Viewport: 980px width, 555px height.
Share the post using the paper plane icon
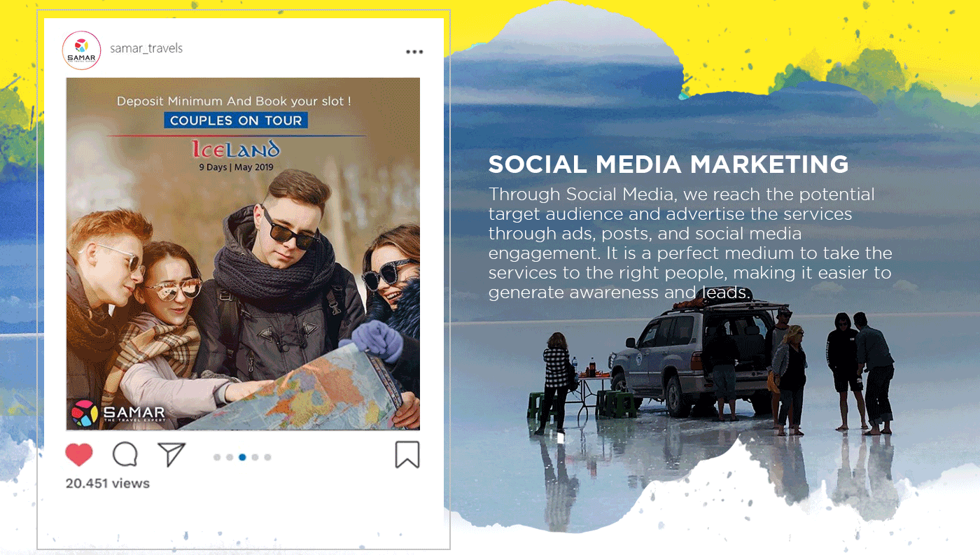(x=171, y=455)
